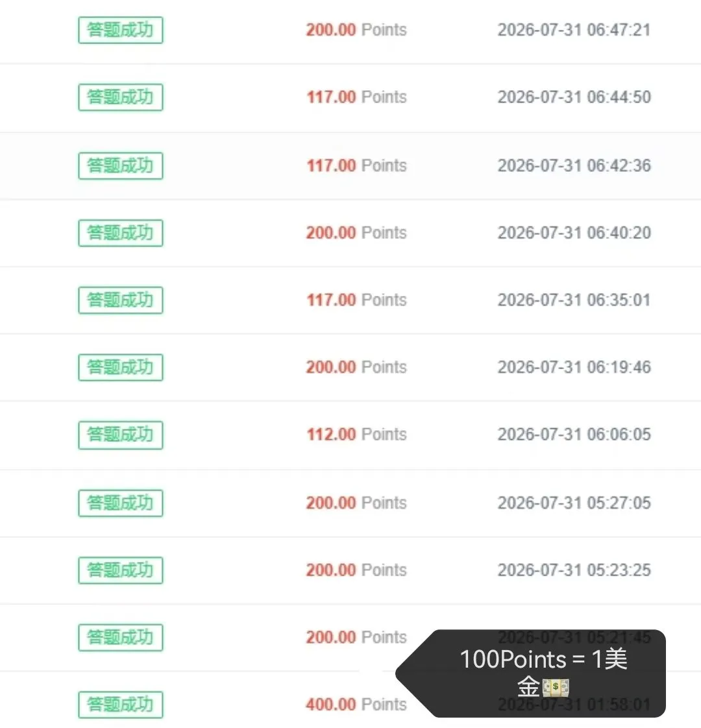Click the 答题成功 badge dated 06:47:21
The height and width of the screenshot is (728, 701).
(120, 30)
